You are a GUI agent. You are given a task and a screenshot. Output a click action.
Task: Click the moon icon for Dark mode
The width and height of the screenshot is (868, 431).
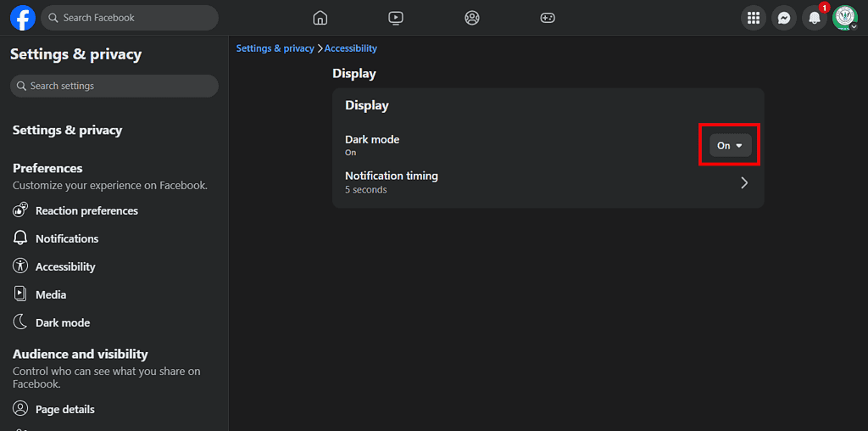[20, 322]
